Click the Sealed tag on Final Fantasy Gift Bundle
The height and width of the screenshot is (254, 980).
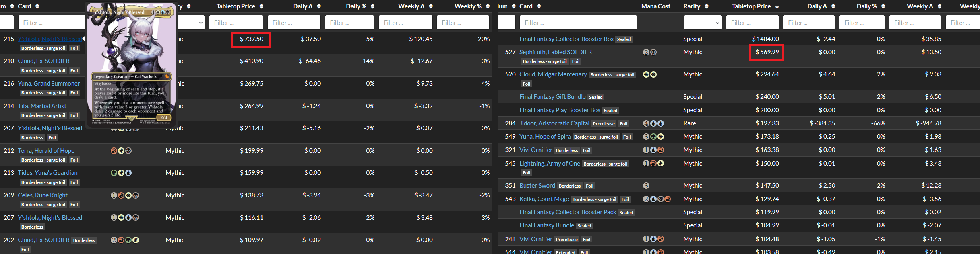[595, 97]
